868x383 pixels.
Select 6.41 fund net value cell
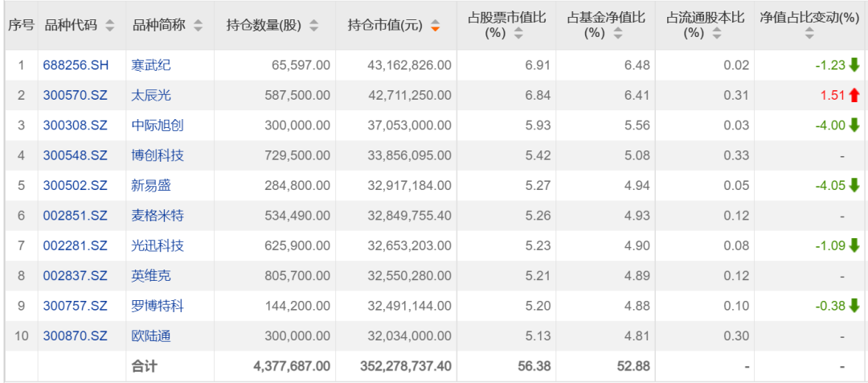[x=639, y=95]
